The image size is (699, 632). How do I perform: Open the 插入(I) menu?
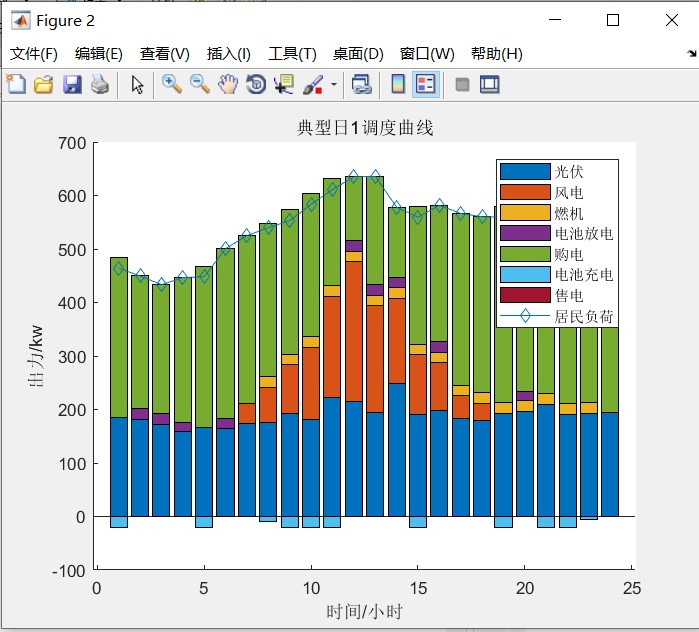[x=229, y=54]
